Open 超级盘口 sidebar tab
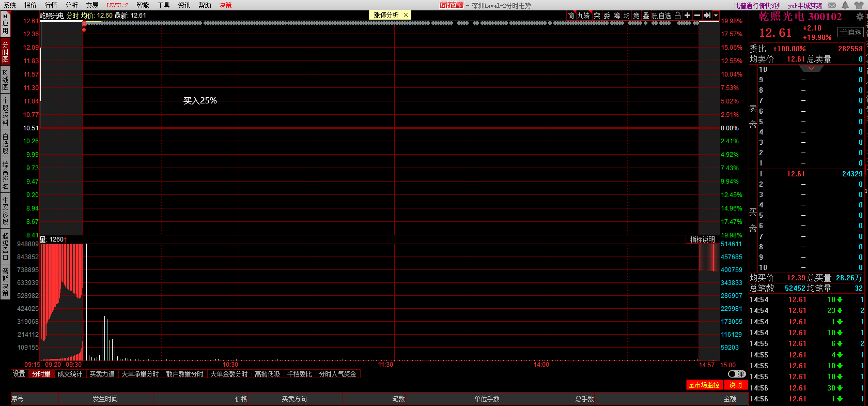This screenshot has width=868, height=406. (5, 246)
